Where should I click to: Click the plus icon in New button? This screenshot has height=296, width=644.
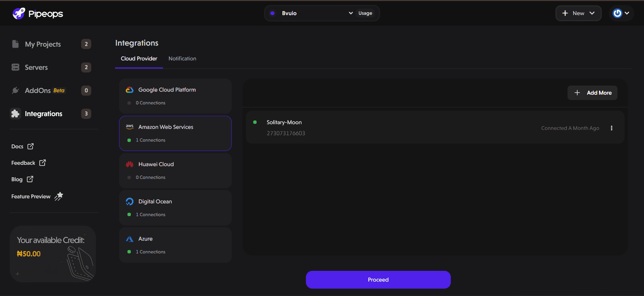(x=565, y=13)
